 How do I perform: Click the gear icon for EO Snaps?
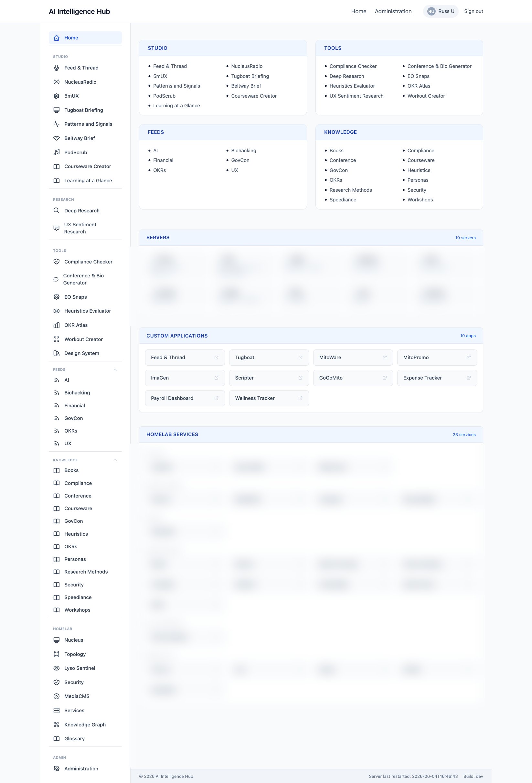[57, 297]
